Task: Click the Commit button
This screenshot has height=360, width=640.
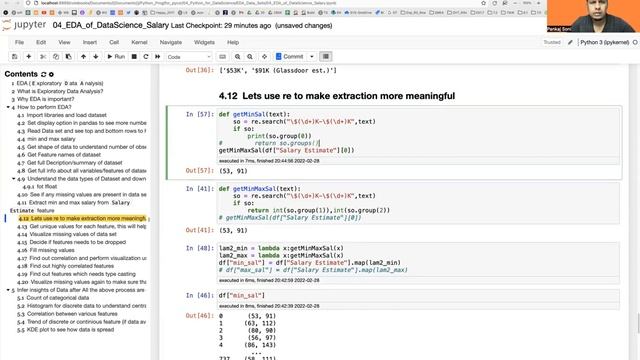Action: [290, 57]
